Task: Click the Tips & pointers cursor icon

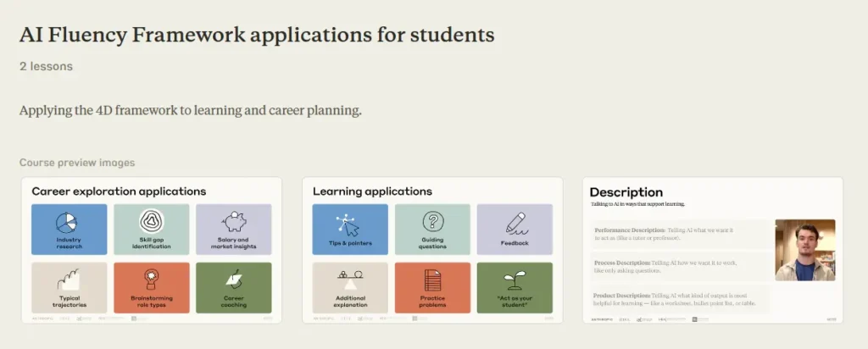Action: (x=348, y=224)
